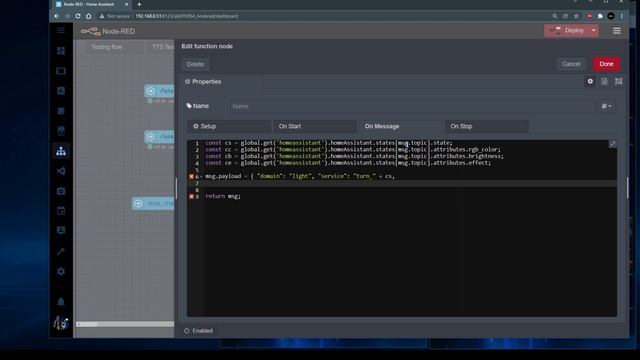Open the Deploy options dropdown arrow
The width and height of the screenshot is (640, 360).
click(x=593, y=31)
